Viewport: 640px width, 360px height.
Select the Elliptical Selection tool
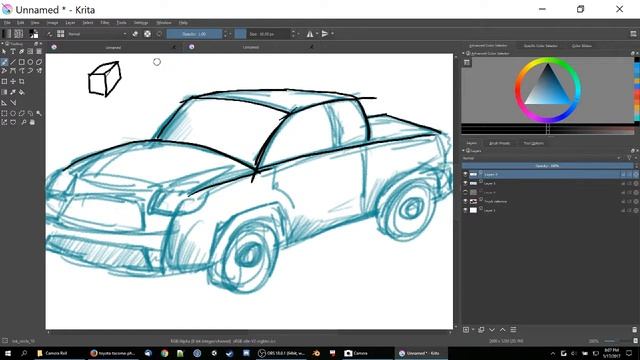(13, 113)
